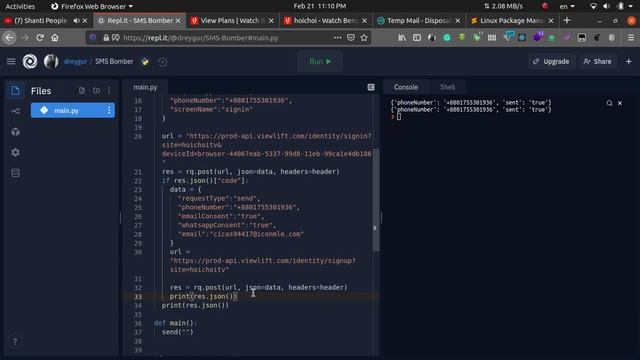Image resolution: width=640 pixels, height=360 pixels.
Task: Open the clock and calendar
Action: coord(320,6)
